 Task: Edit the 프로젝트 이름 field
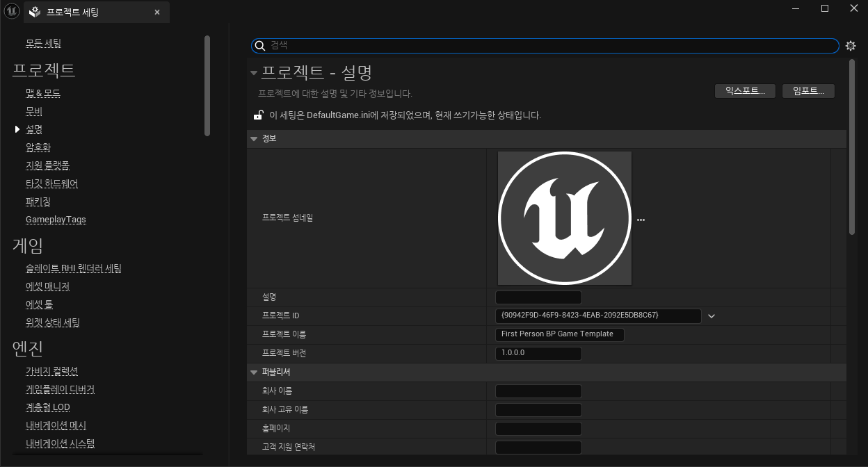point(560,334)
